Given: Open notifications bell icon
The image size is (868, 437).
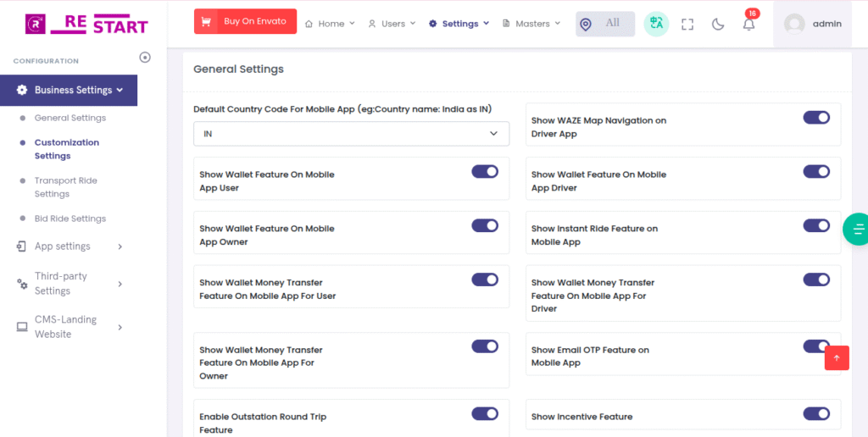Looking at the screenshot, I should [x=748, y=24].
